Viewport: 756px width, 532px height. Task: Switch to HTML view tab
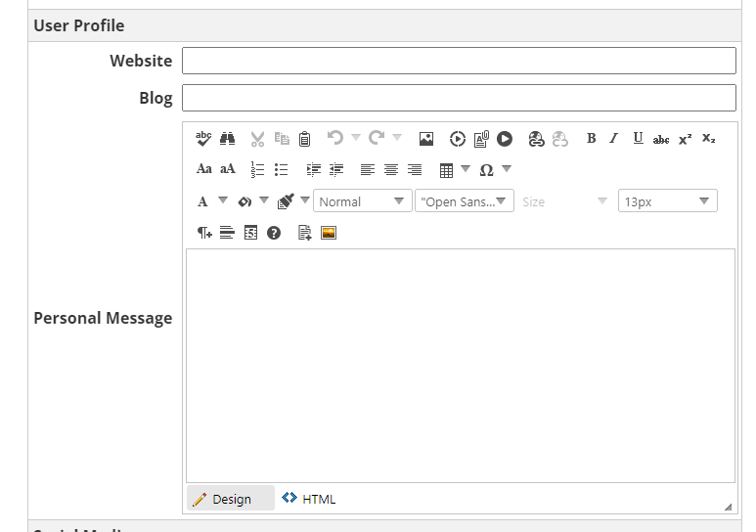point(309,499)
